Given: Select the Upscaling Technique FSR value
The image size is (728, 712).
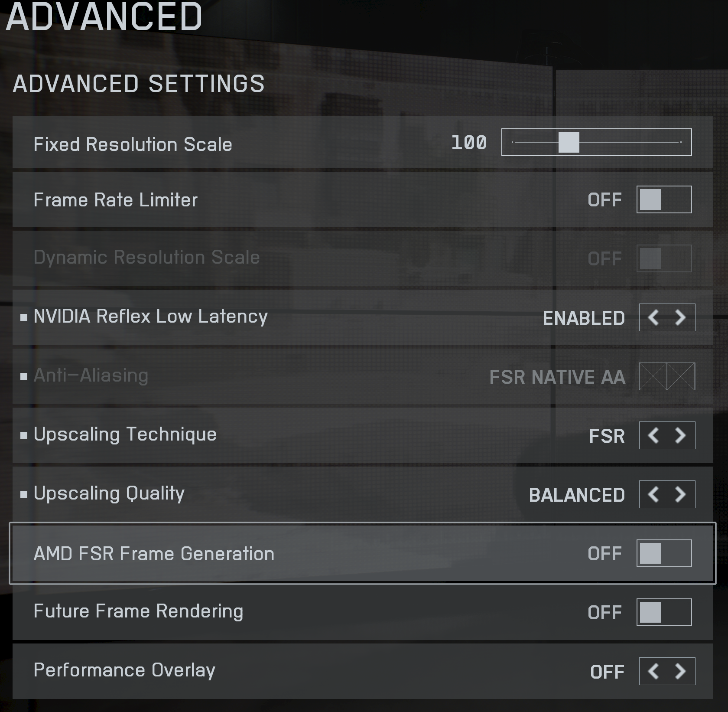Looking at the screenshot, I should click(x=607, y=436).
